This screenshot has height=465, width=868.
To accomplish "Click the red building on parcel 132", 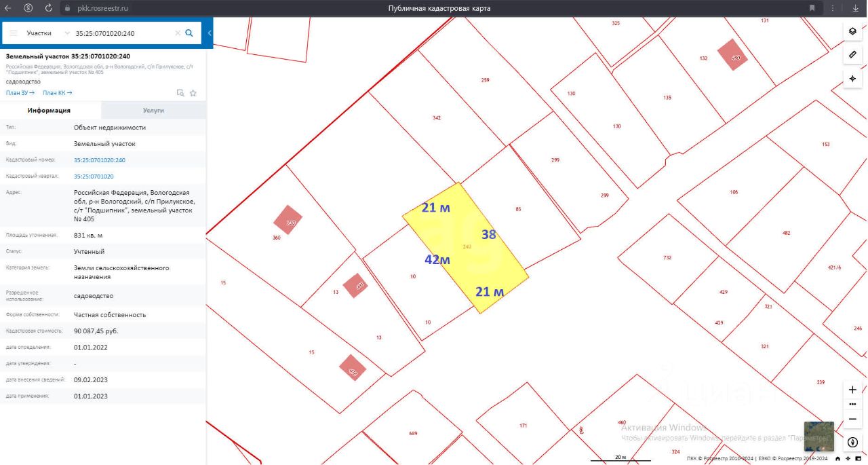I will 733,54.
